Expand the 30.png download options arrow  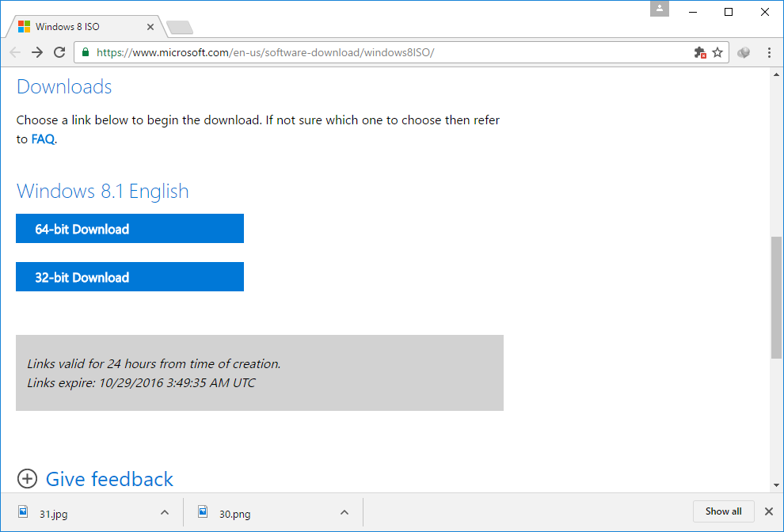coord(344,512)
